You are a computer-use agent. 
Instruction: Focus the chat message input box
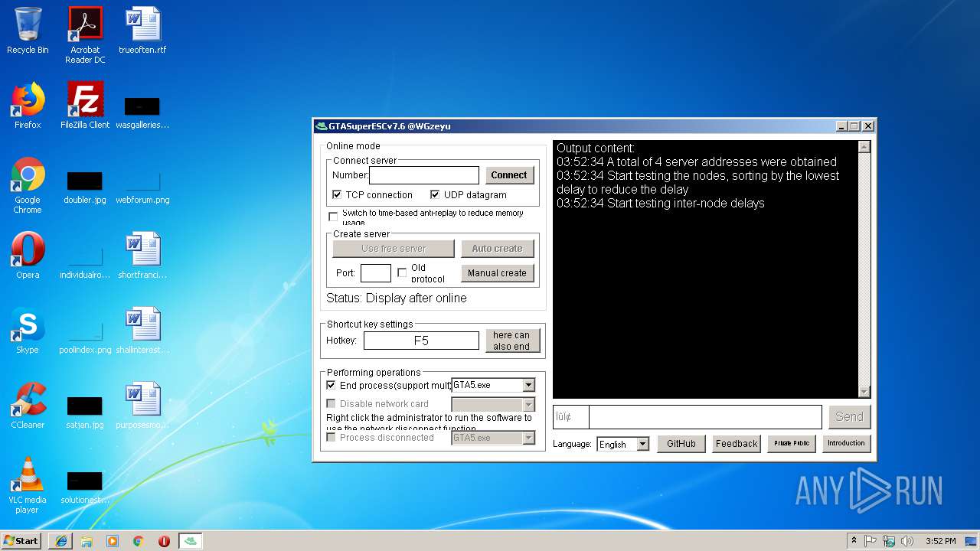point(705,417)
